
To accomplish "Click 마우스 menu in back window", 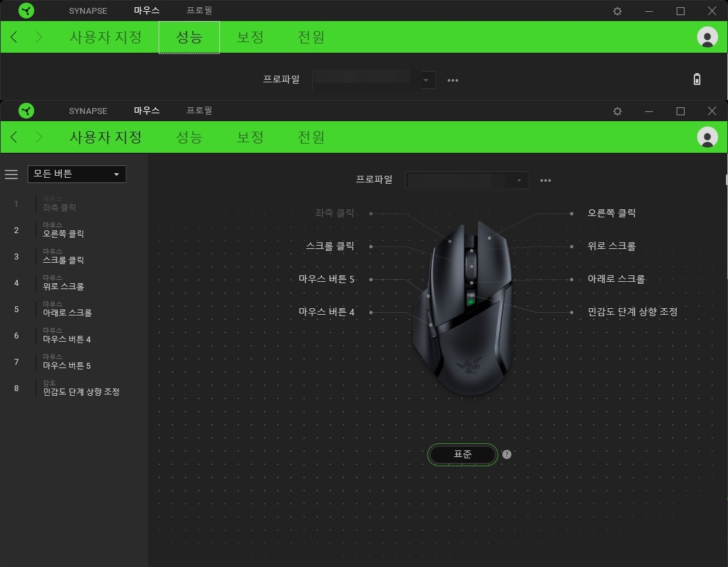I will tap(147, 11).
